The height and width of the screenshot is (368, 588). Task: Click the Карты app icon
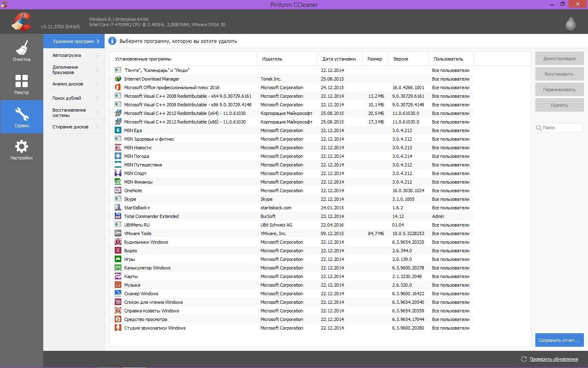[118, 276]
